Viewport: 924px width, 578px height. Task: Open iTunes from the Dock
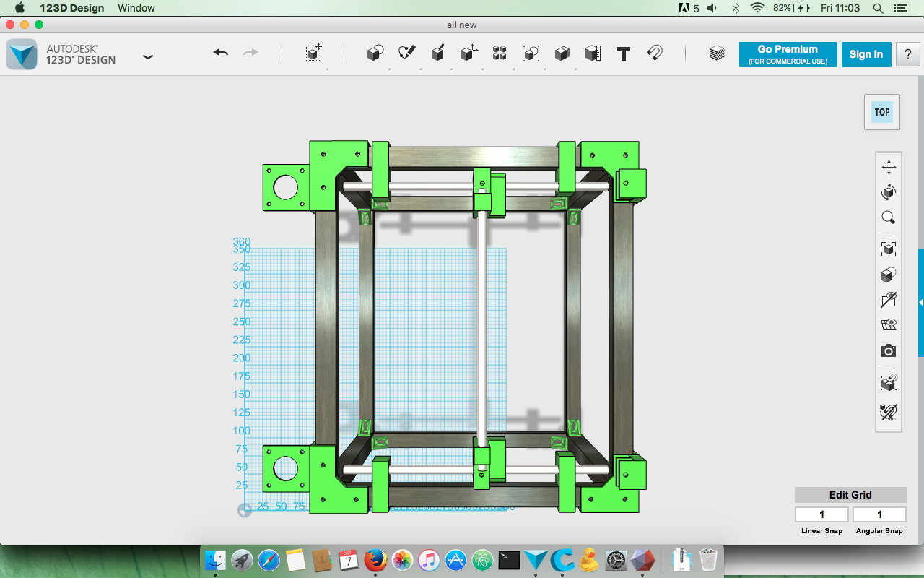point(429,560)
